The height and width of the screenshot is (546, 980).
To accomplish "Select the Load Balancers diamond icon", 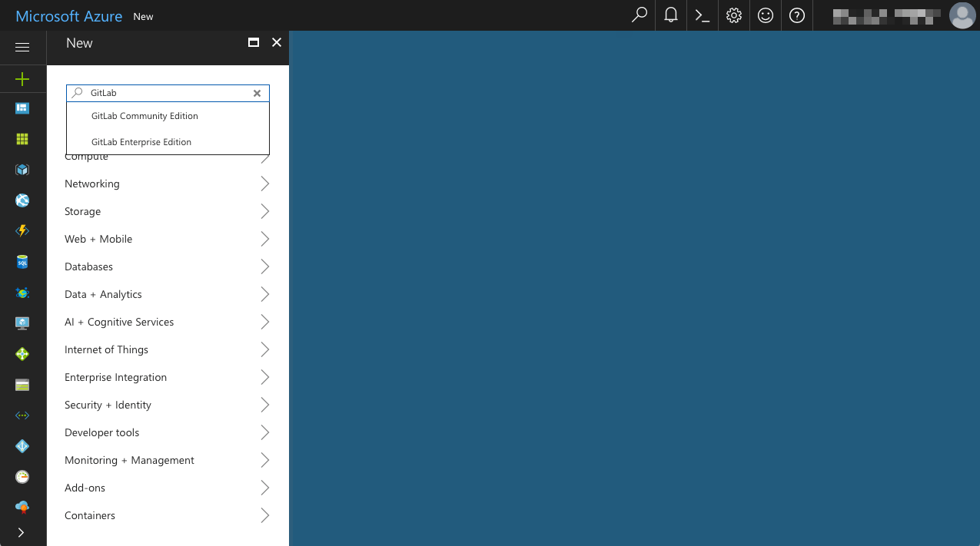I will [x=22, y=353].
